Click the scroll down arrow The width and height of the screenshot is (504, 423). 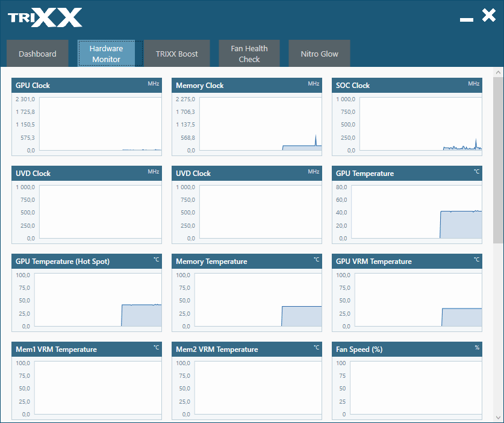(498, 418)
